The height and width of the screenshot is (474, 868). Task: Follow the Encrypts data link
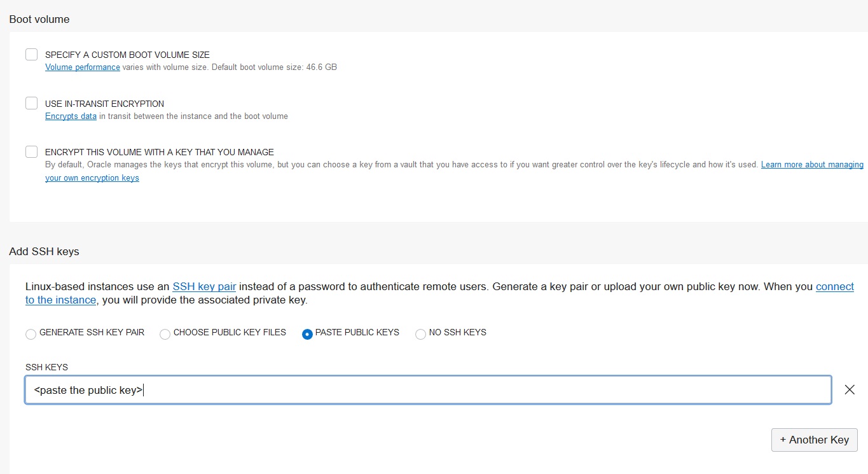pyautogui.click(x=71, y=116)
